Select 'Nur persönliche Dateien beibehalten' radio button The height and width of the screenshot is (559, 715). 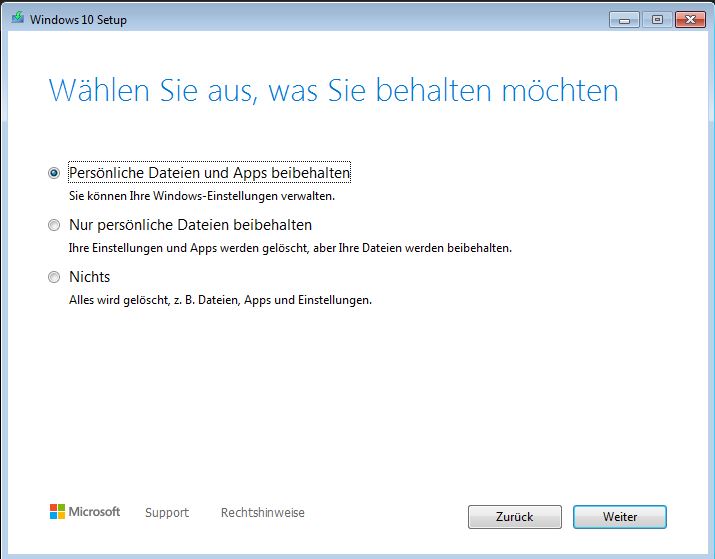(54, 225)
